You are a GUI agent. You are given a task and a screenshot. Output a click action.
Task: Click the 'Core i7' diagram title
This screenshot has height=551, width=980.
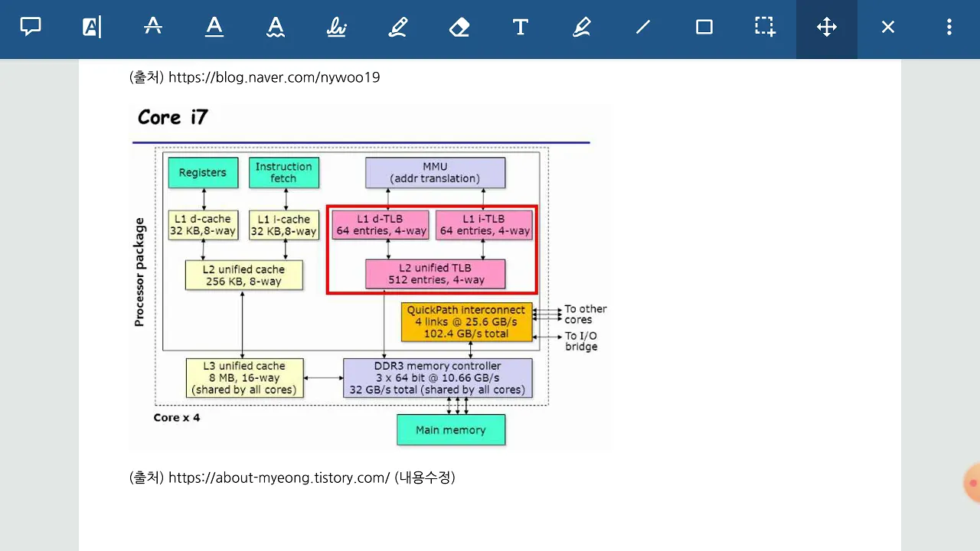(173, 117)
